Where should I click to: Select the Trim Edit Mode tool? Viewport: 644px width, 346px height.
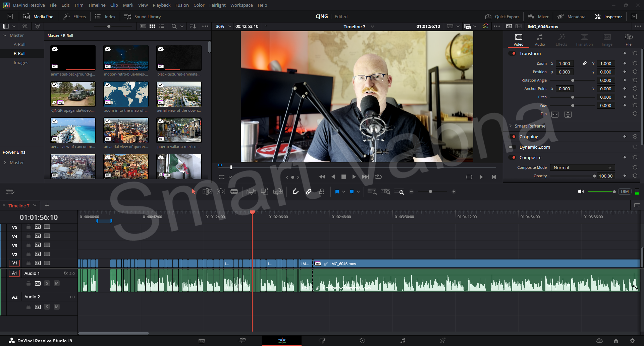pyautogui.click(x=207, y=192)
